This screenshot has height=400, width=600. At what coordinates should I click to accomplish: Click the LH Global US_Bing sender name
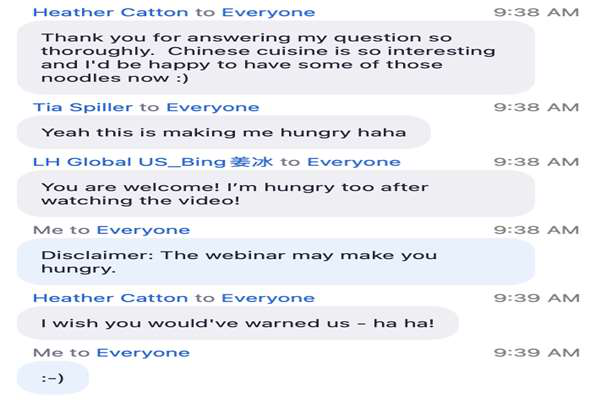154,162
